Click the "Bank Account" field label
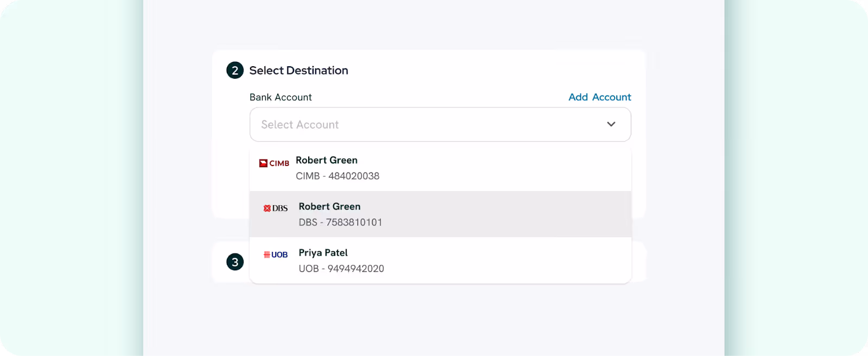The image size is (868, 356). (x=280, y=97)
